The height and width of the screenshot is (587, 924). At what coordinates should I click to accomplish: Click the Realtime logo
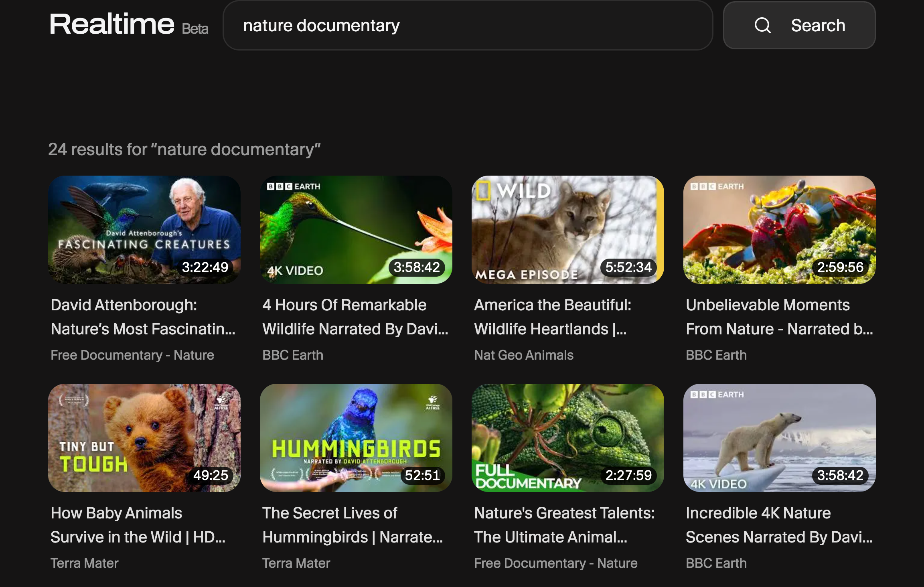(112, 24)
